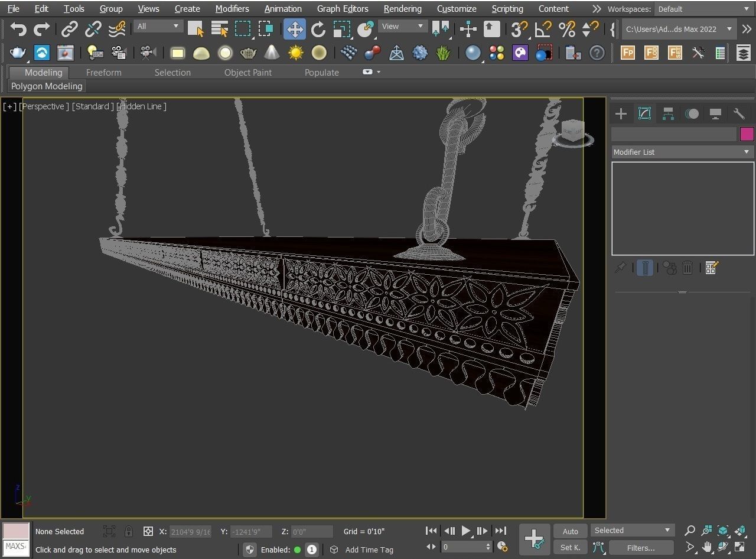The height and width of the screenshot is (559, 756).
Task: Expand the Modifier List dropdown
Action: (x=682, y=152)
